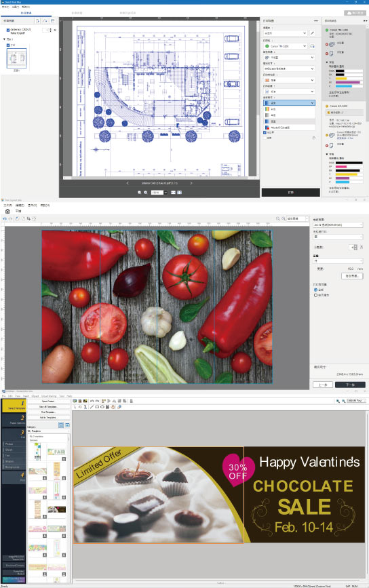Screen dimensions: 369x588
Task: Toggle page checkbox above CAD thumbnail
Action: coord(8,45)
